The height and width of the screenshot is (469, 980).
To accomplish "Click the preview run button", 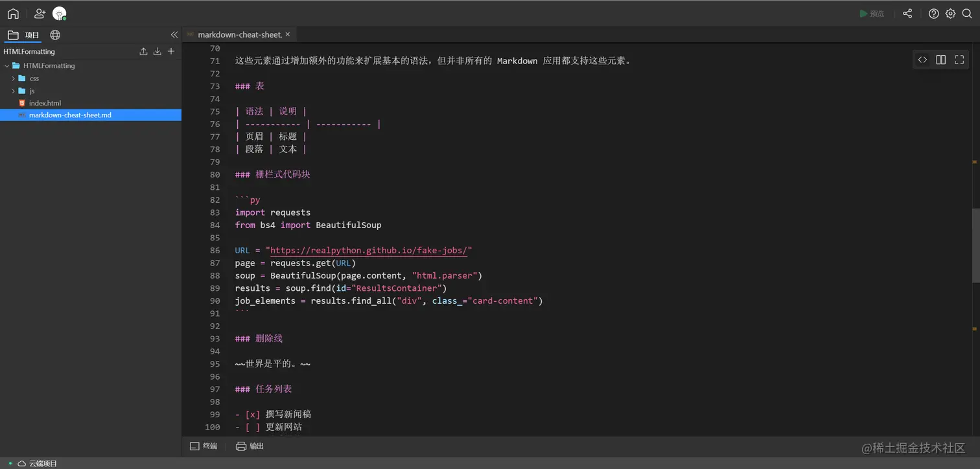I will [x=872, y=14].
